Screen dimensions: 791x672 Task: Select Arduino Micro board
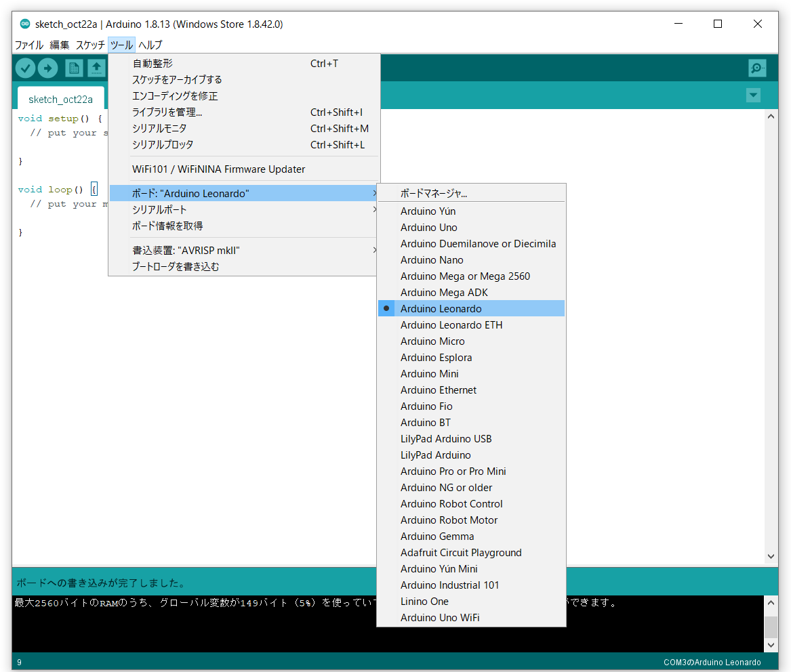point(471,341)
